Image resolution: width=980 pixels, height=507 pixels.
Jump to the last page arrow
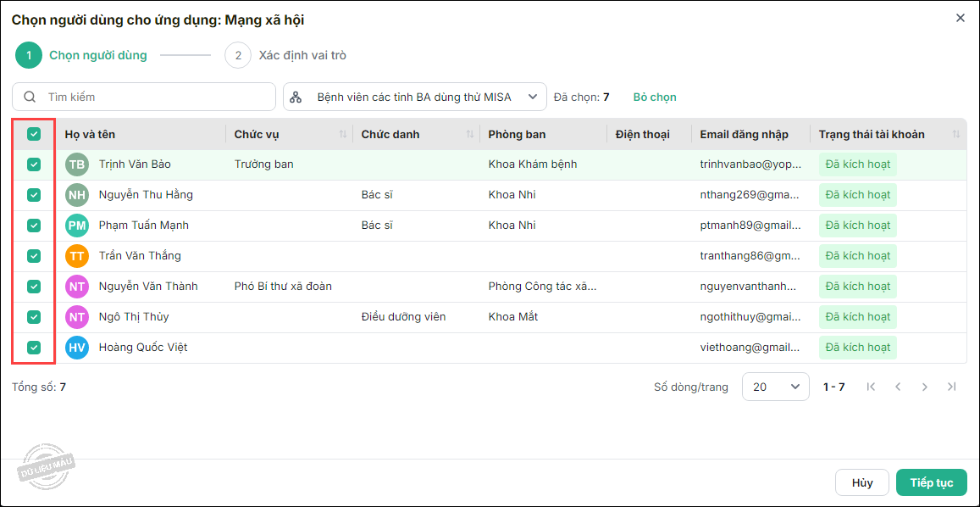pyautogui.click(x=952, y=387)
